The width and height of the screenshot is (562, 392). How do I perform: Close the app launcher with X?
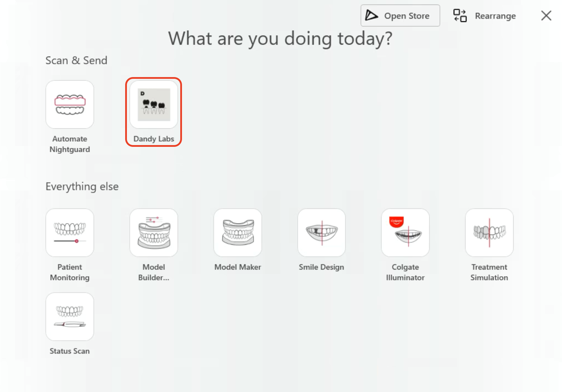point(546,16)
